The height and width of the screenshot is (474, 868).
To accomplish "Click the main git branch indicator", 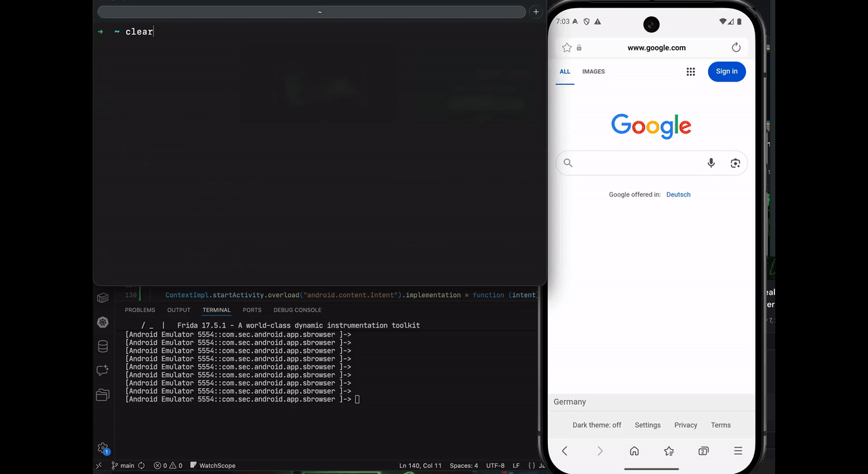I will [123, 466].
